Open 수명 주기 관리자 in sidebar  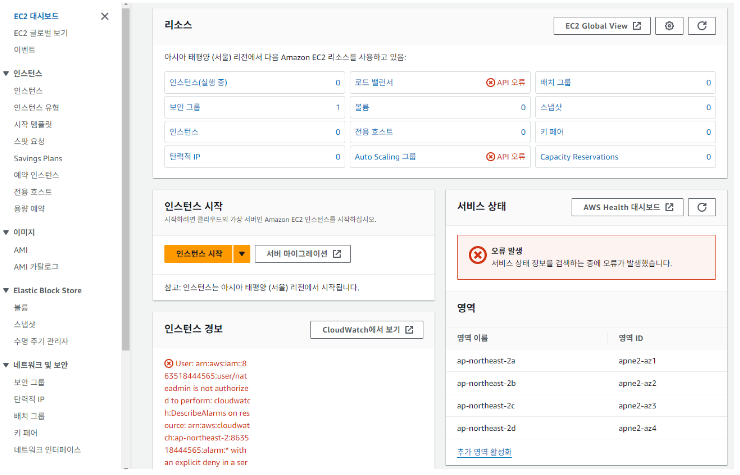click(x=41, y=341)
